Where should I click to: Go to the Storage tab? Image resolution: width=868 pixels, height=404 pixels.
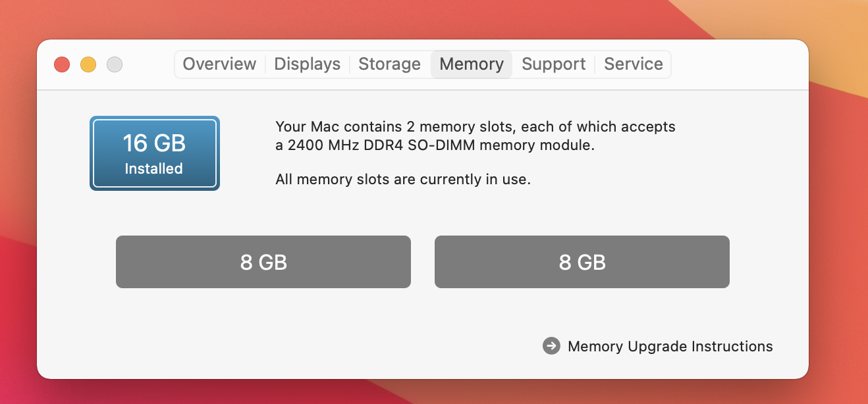point(389,64)
